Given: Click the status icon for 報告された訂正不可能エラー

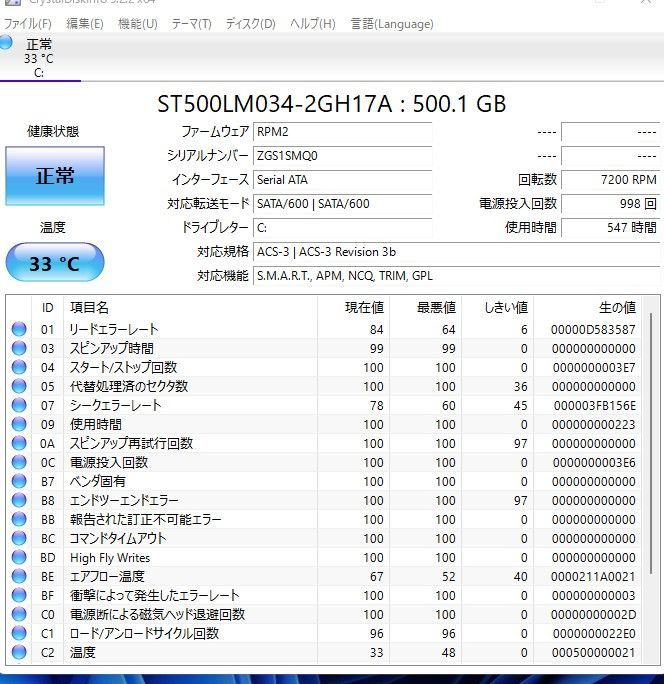Looking at the screenshot, I should tap(19, 519).
